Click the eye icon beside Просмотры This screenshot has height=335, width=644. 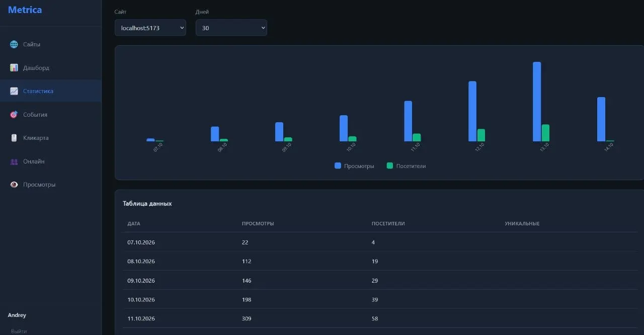click(14, 185)
